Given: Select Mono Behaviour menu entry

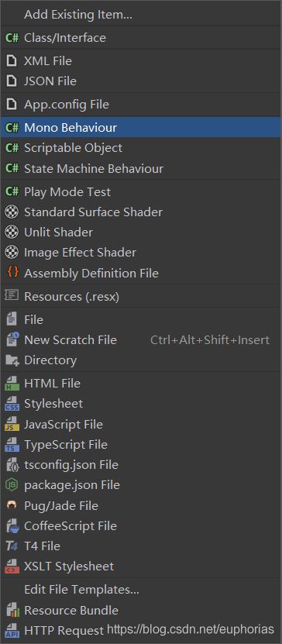Looking at the screenshot, I should click(141, 127).
